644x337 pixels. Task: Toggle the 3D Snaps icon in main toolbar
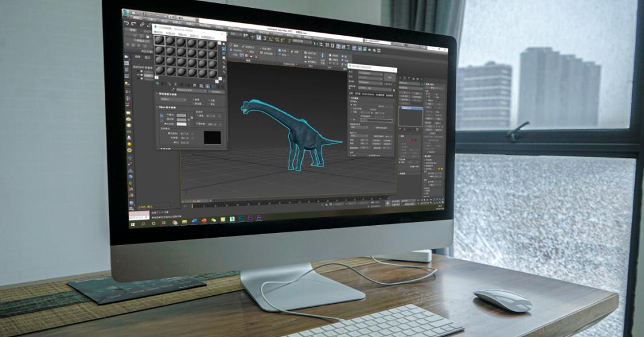265,38
